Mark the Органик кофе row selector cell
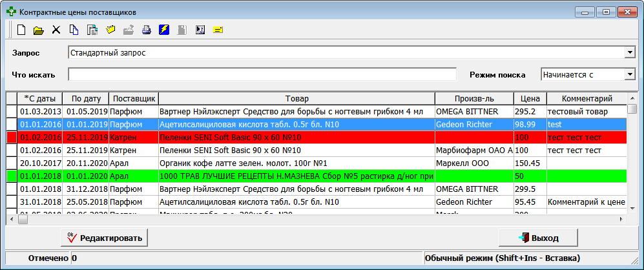644x270 pixels. tap(12, 163)
